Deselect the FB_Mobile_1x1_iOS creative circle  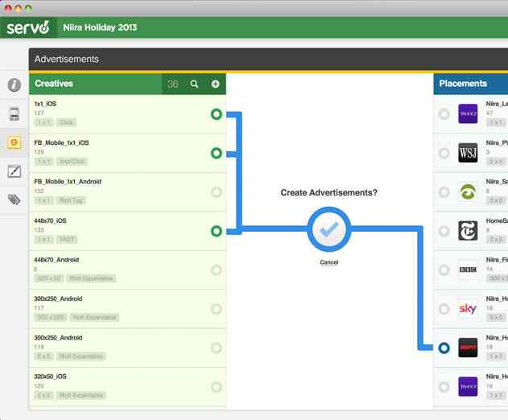pos(217,153)
